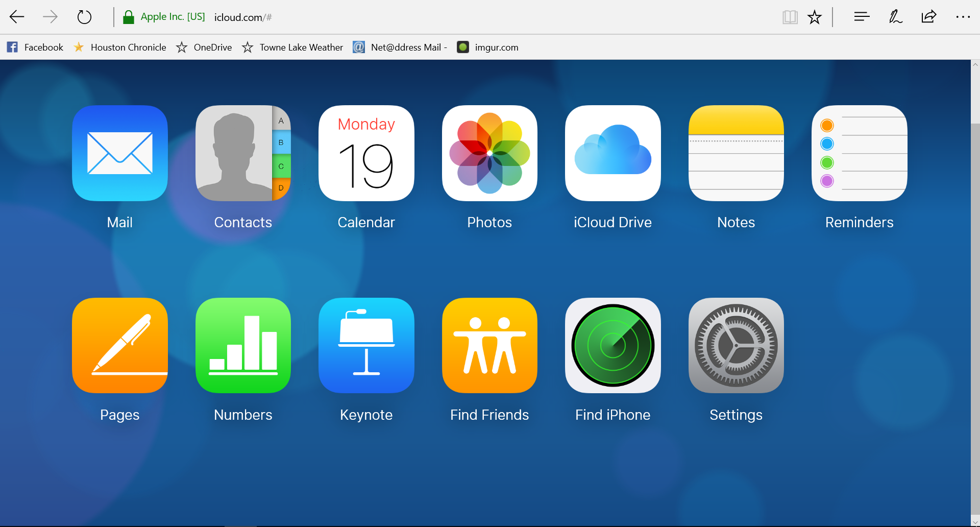
Task: Open the Hub lines icon
Action: (x=862, y=17)
